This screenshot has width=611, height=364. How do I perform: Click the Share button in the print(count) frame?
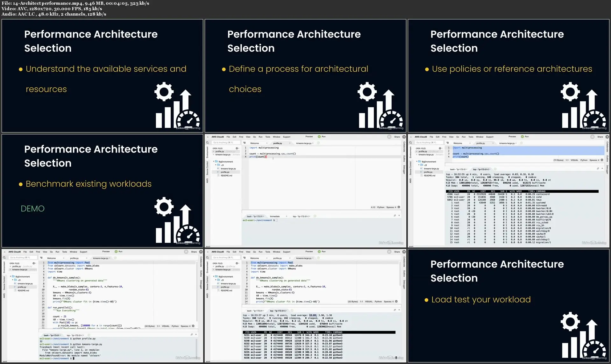point(397,137)
